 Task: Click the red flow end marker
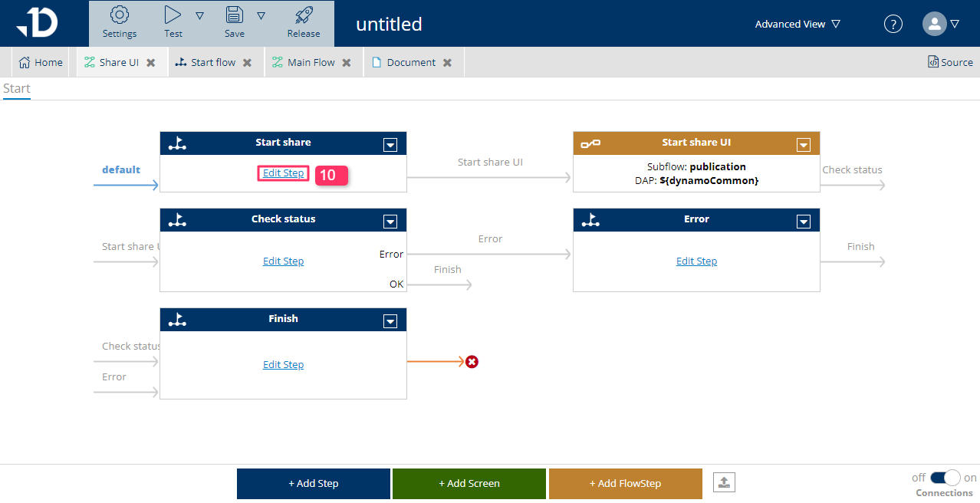pos(472,361)
